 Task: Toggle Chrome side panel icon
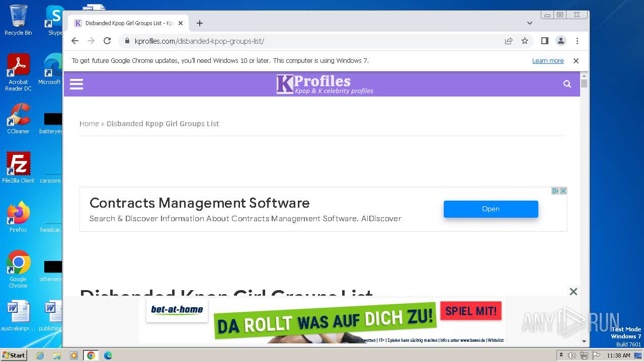click(544, 41)
